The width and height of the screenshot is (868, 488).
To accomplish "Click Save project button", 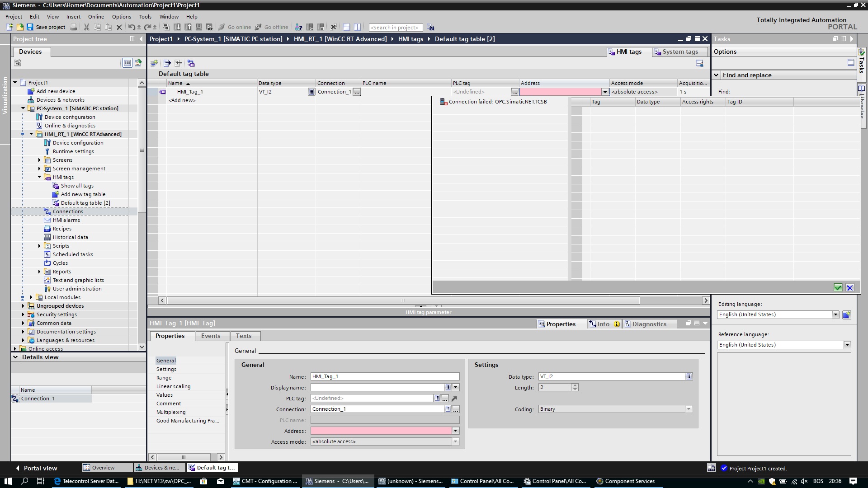I will tap(46, 27).
